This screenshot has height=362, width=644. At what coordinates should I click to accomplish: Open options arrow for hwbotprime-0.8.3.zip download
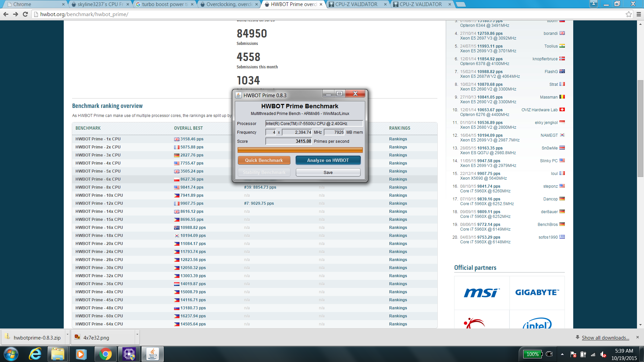pos(67,337)
